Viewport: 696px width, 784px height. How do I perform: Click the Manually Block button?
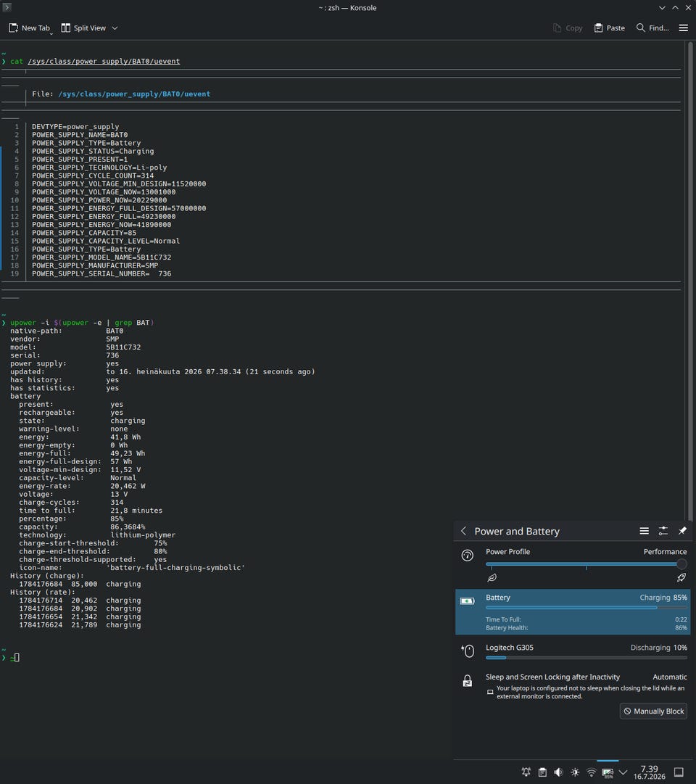tap(653, 711)
